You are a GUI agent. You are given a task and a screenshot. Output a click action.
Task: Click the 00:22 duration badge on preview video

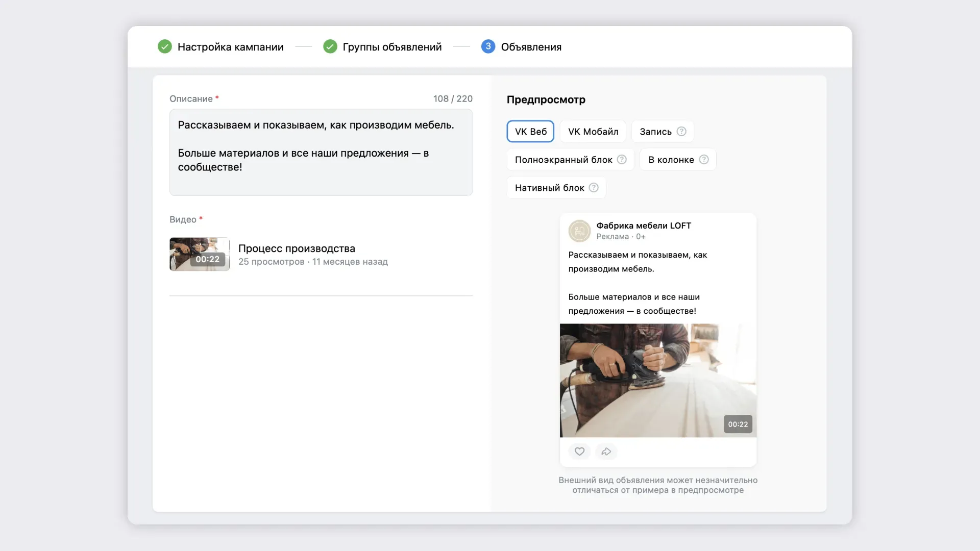click(x=738, y=424)
